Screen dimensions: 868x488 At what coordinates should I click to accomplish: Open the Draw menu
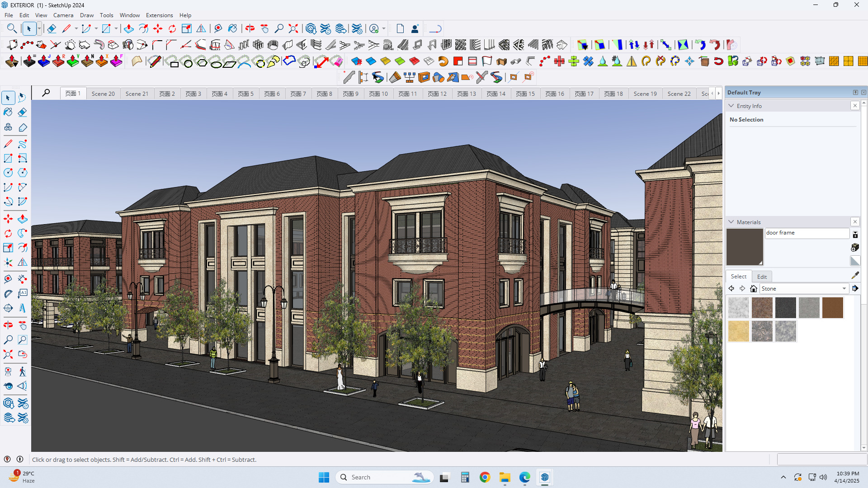pos(87,15)
